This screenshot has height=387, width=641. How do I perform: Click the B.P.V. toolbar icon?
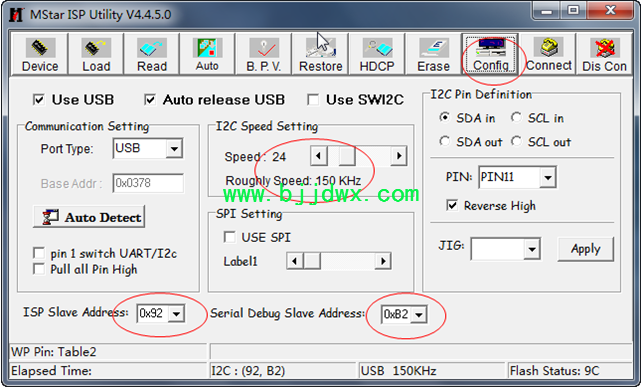click(x=264, y=48)
